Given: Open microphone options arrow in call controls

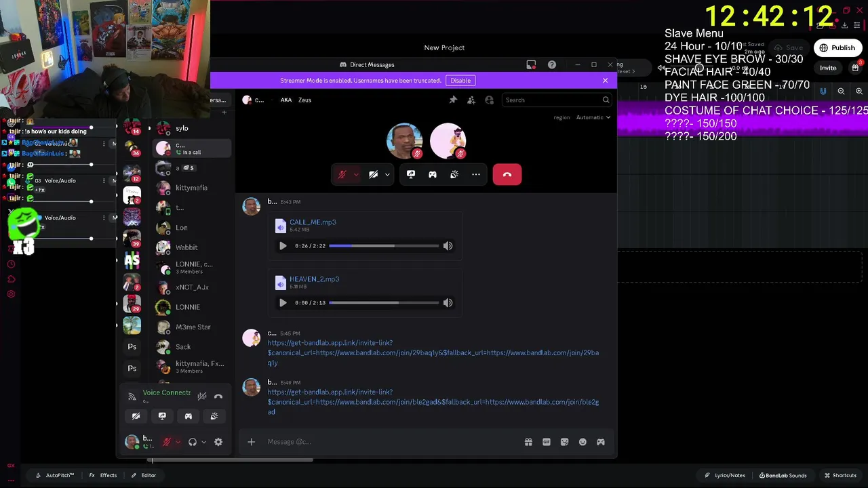Looking at the screenshot, I should 356,175.
